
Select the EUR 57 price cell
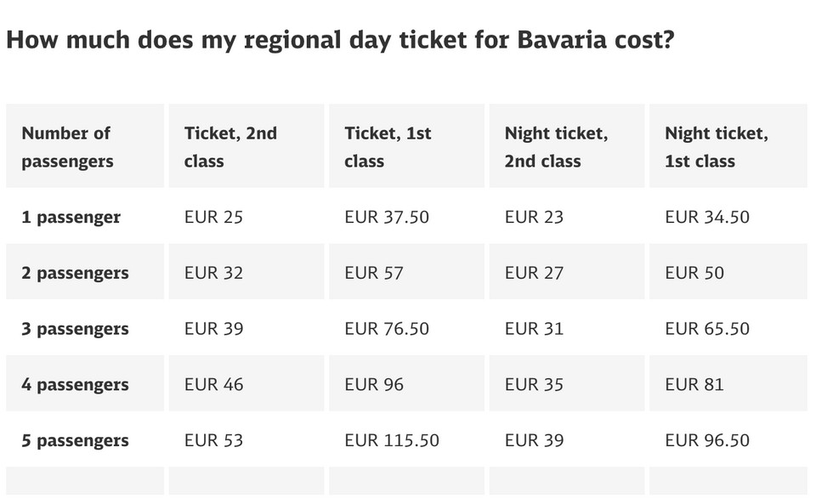click(374, 273)
